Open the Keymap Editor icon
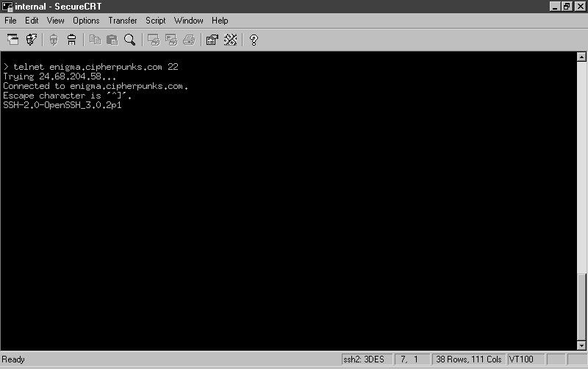 point(230,40)
